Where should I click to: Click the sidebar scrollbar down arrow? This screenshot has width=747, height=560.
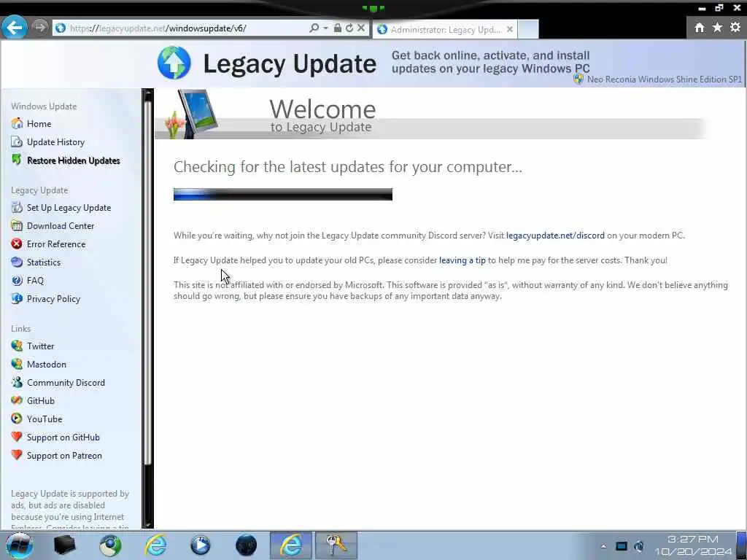[x=147, y=524]
